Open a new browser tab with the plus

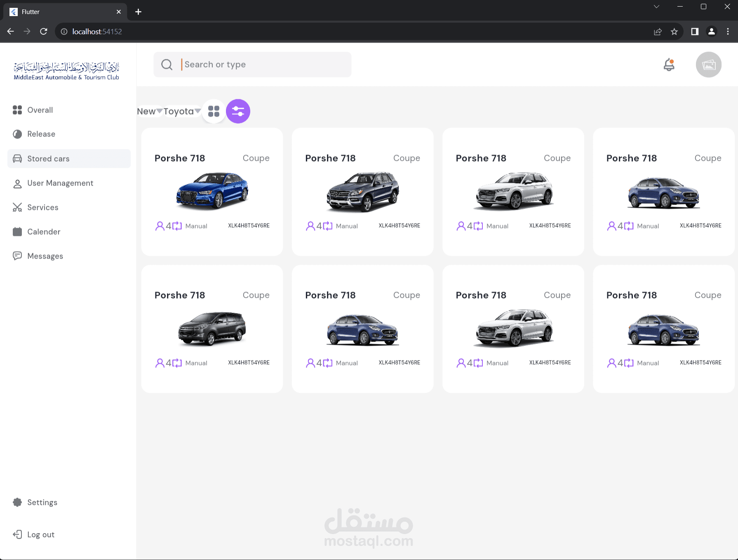pyautogui.click(x=139, y=12)
